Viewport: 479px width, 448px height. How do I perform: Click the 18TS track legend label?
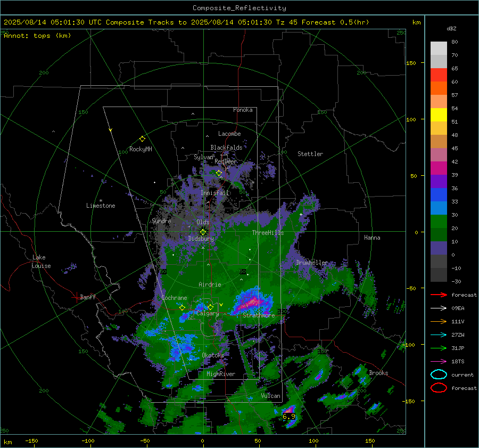click(458, 362)
